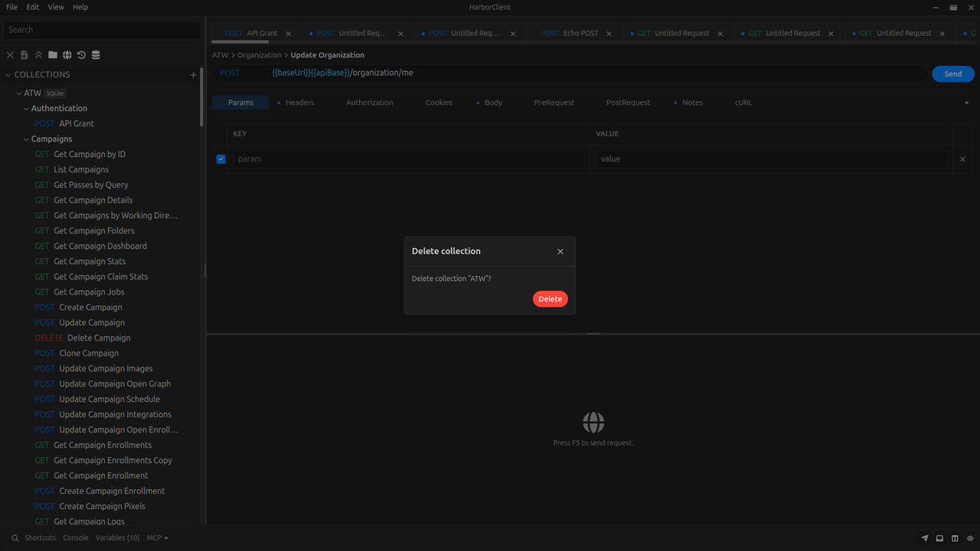Switch to the Cookies tab
The width and height of the screenshot is (980, 551).
pos(439,103)
